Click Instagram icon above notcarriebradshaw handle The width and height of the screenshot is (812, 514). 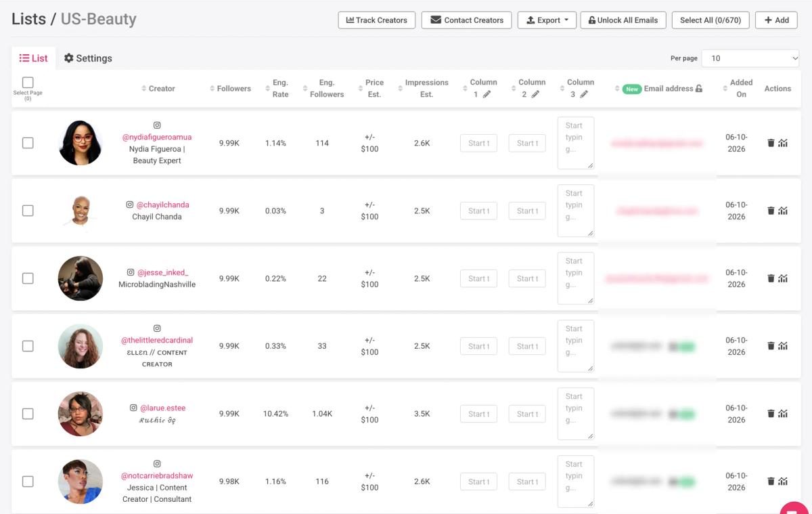click(x=157, y=464)
